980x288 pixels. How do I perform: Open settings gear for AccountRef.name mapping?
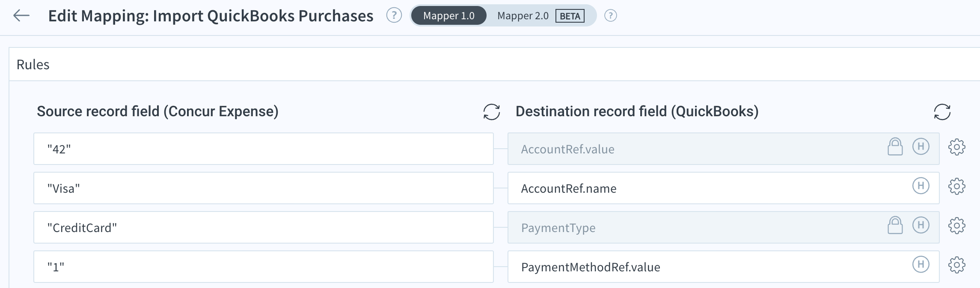tap(956, 186)
